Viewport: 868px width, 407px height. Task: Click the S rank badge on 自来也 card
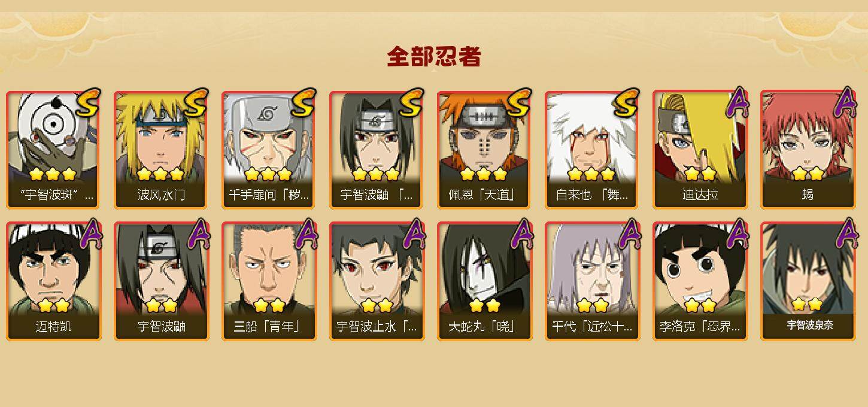626,103
